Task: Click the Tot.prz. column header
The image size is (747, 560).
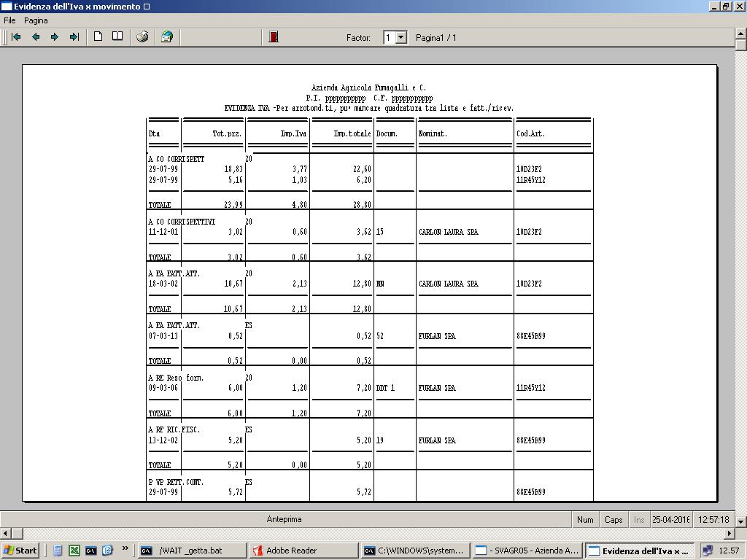Action: (227, 134)
